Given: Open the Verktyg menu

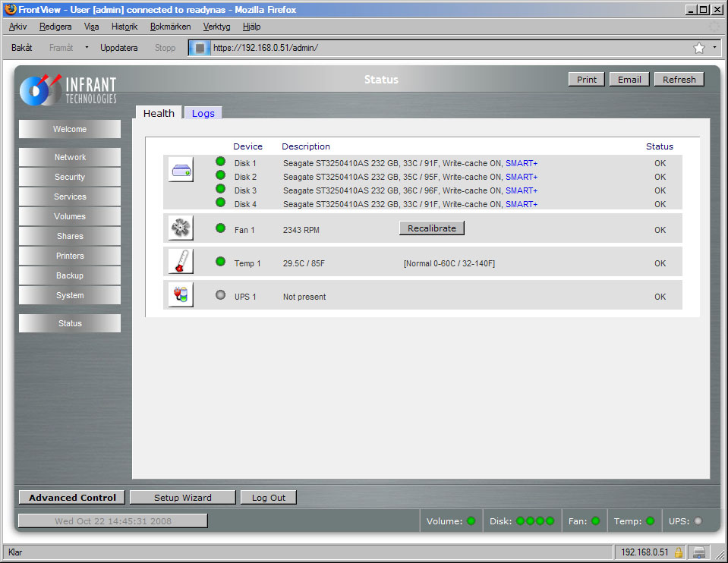Looking at the screenshot, I should pyautogui.click(x=216, y=27).
